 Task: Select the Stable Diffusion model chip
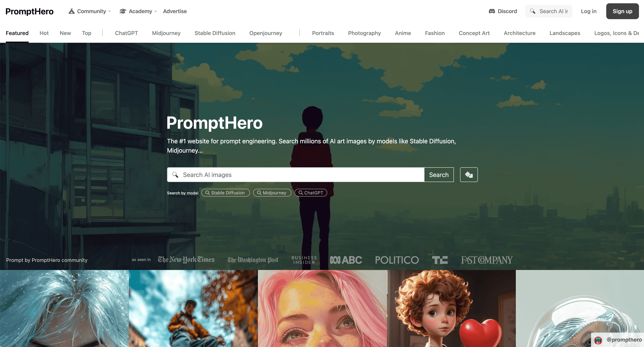tap(226, 193)
